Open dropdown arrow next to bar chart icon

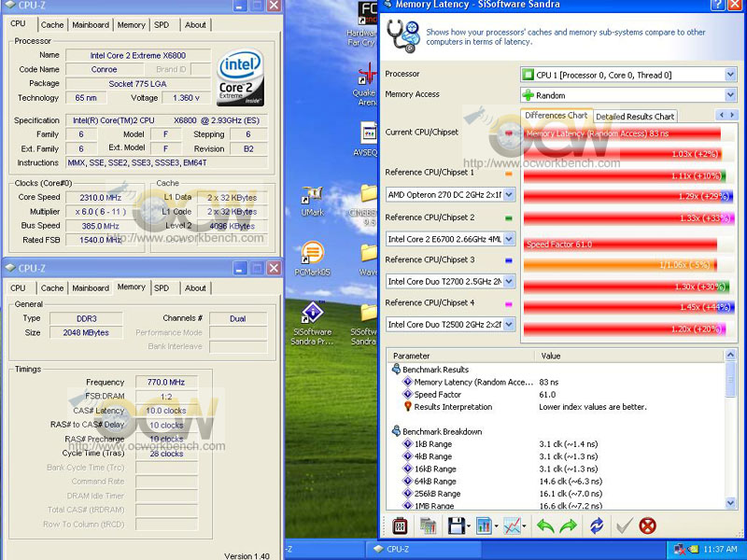496,526
